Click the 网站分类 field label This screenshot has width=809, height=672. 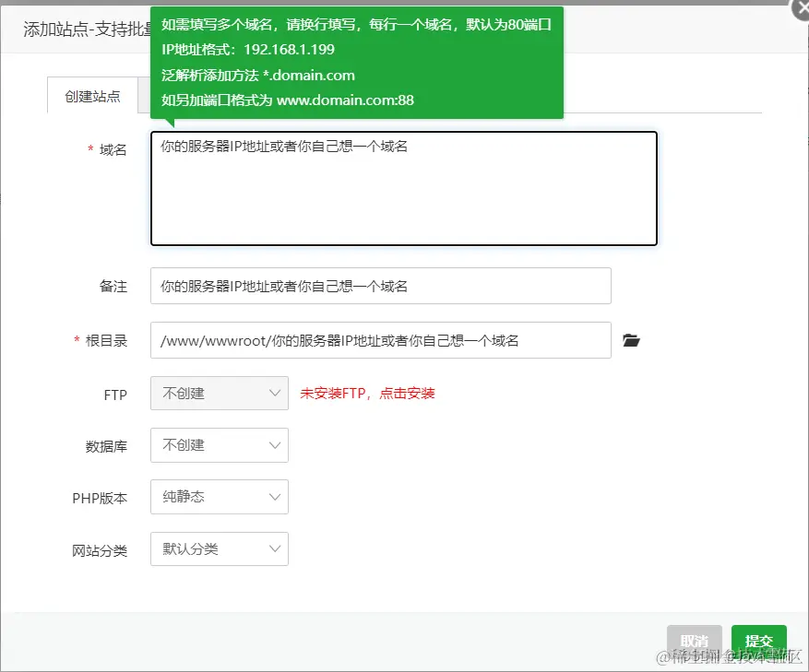click(x=100, y=550)
